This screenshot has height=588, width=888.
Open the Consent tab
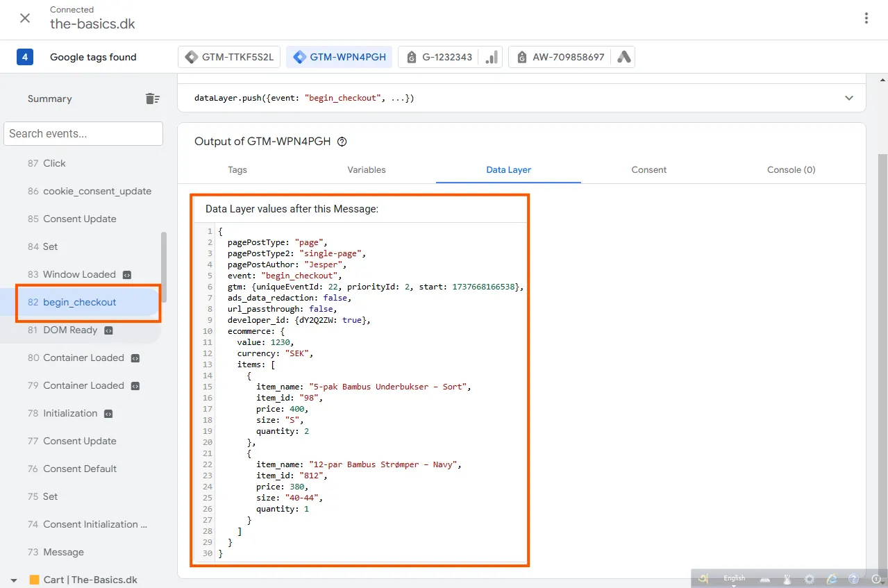click(649, 169)
